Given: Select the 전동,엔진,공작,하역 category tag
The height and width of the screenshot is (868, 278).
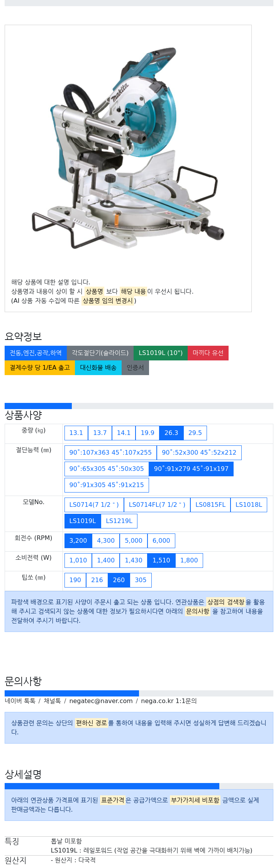Looking at the screenshot, I should [x=36, y=353].
